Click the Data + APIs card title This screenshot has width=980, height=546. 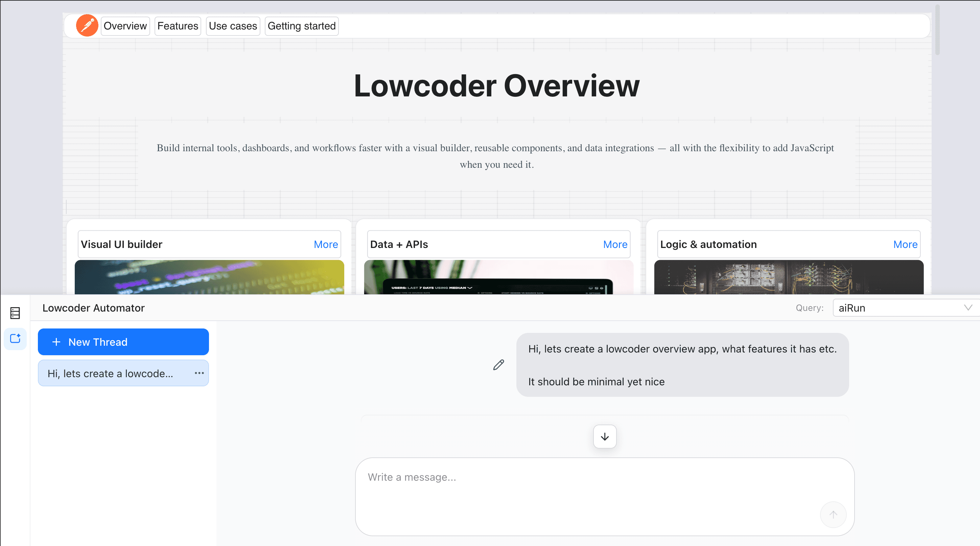coord(399,244)
